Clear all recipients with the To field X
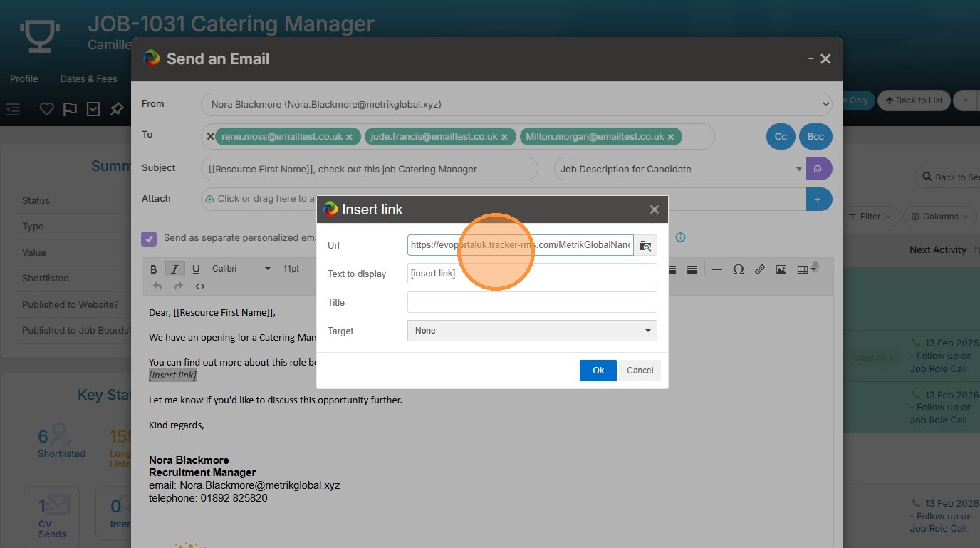The image size is (980, 548). click(x=210, y=136)
